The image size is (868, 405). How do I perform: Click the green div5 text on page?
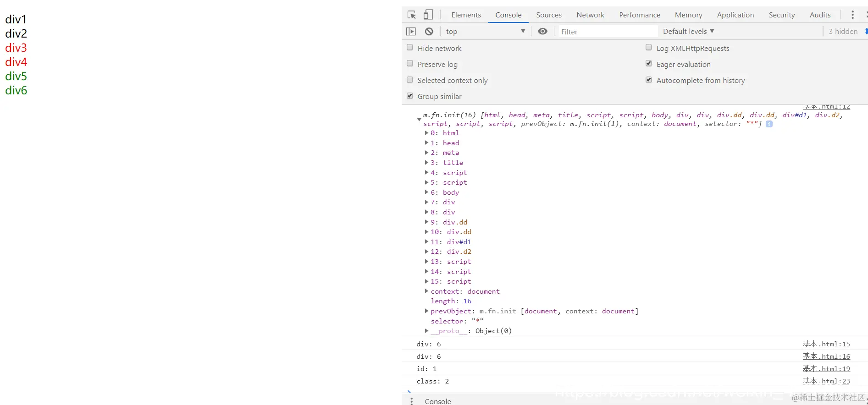16,76
